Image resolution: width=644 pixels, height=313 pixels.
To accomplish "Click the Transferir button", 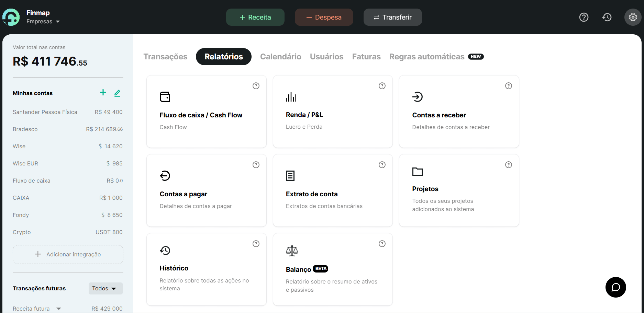I will (392, 17).
